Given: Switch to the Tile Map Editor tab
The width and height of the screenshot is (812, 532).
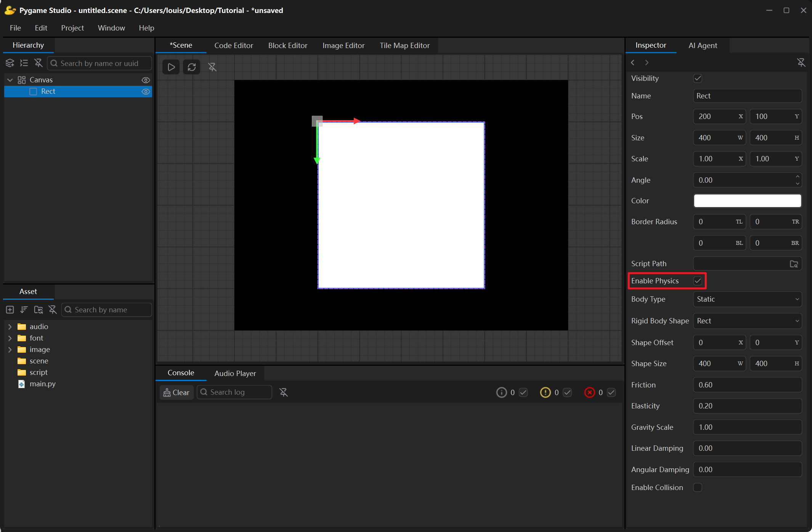Looking at the screenshot, I should [404, 45].
